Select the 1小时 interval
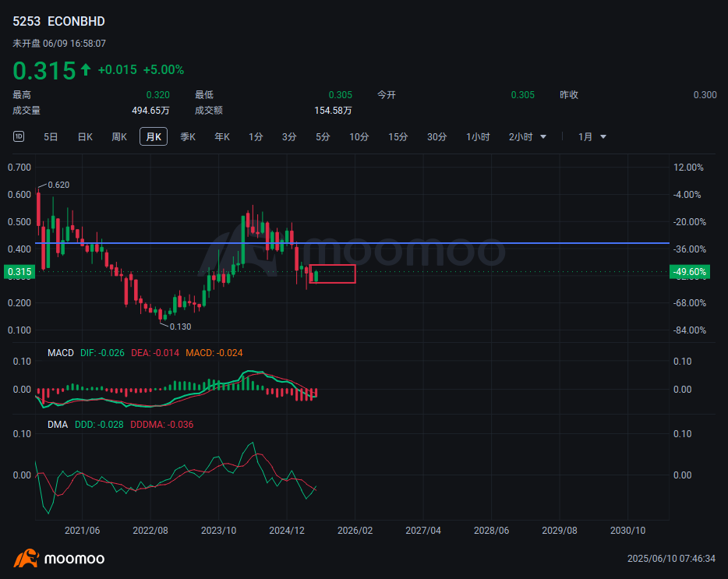This screenshot has height=579, width=728. point(478,137)
